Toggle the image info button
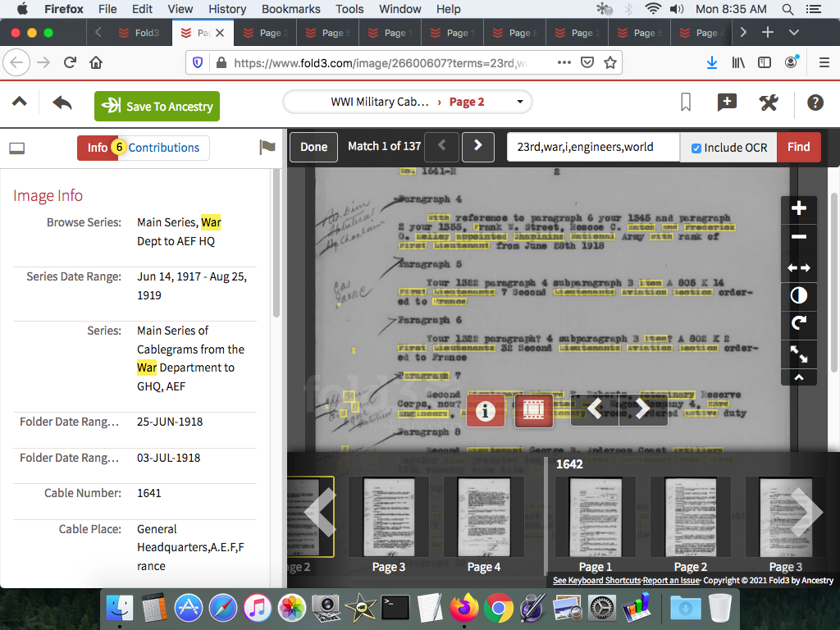This screenshot has width=840, height=630. (485, 410)
